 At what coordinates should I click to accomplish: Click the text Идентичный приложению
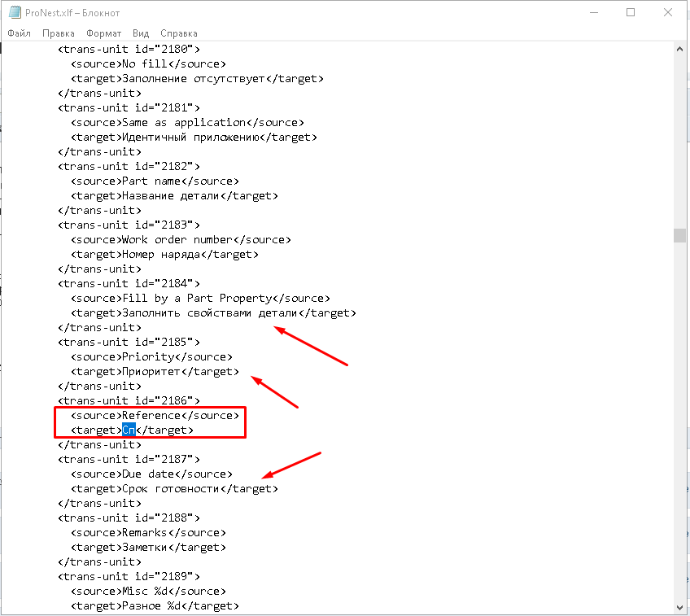tap(190, 138)
